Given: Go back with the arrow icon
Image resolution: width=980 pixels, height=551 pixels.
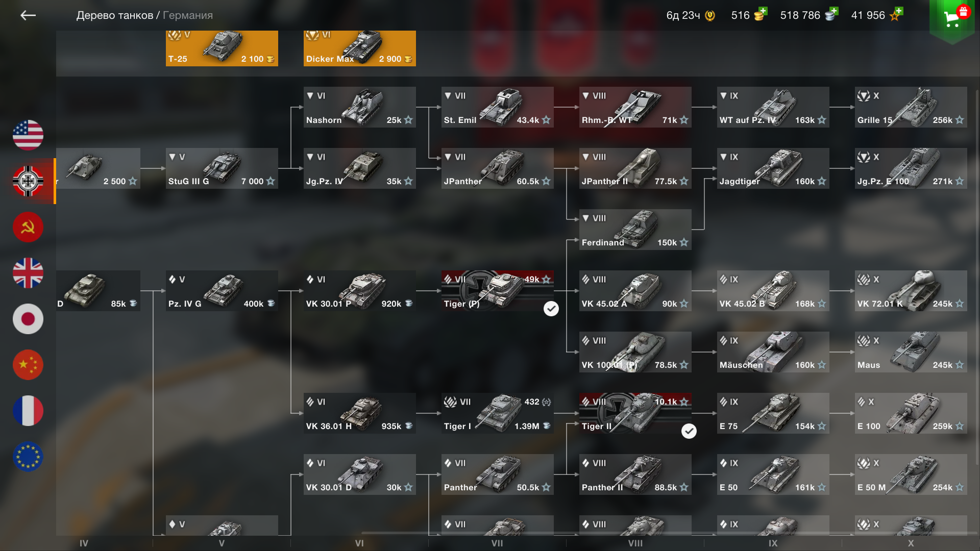Looking at the screenshot, I should pyautogui.click(x=28, y=15).
